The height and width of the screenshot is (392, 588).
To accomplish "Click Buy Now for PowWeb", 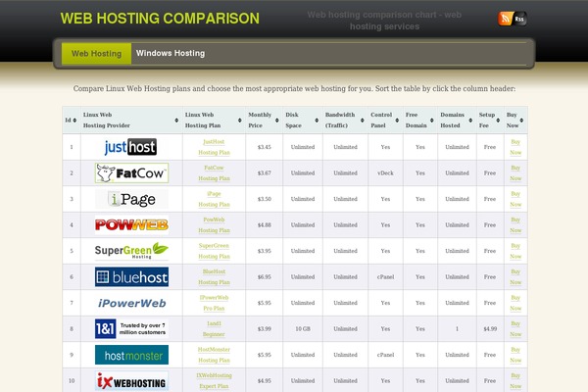I will click(x=515, y=224).
